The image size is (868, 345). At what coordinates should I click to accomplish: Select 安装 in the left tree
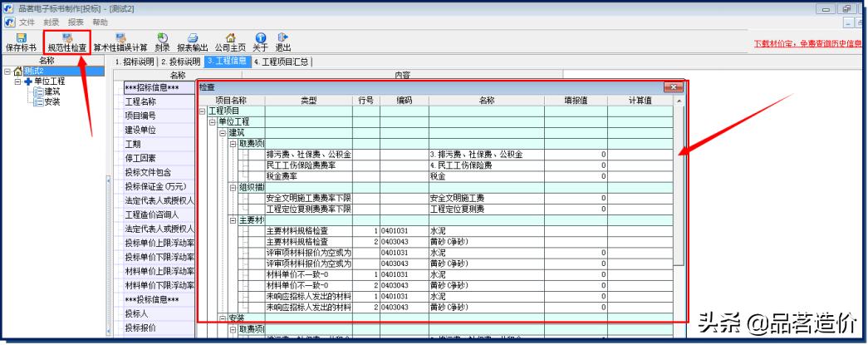(52, 102)
